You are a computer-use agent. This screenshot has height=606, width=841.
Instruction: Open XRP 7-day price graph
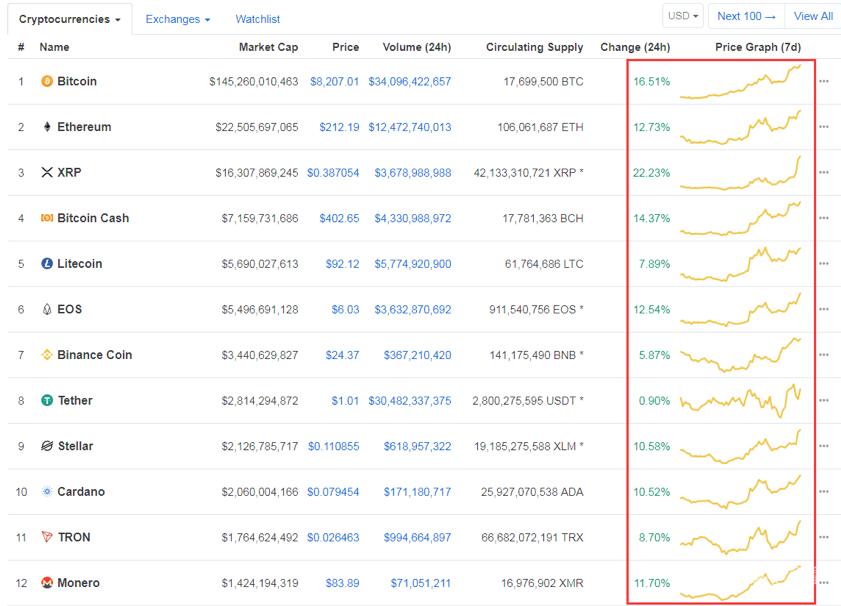coord(740,173)
